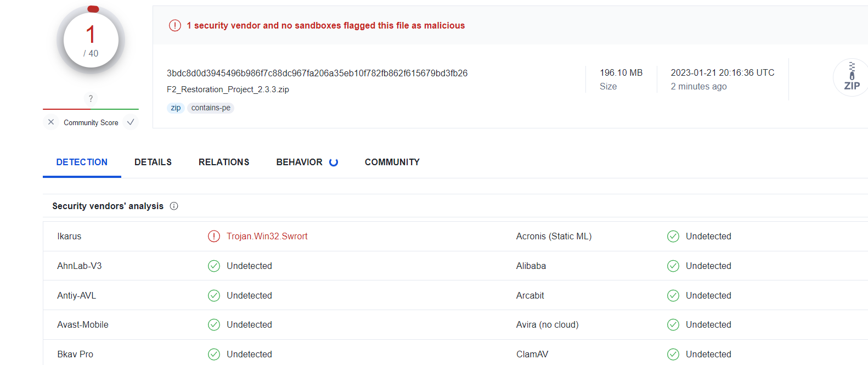Click the file SHA-256 hash text
The height and width of the screenshot is (365, 868).
pos(317,74)
